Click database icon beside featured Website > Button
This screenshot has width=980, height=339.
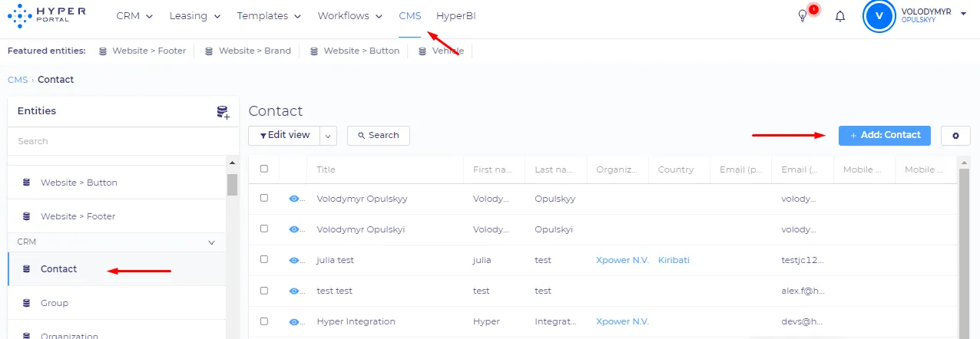[313, 51]
